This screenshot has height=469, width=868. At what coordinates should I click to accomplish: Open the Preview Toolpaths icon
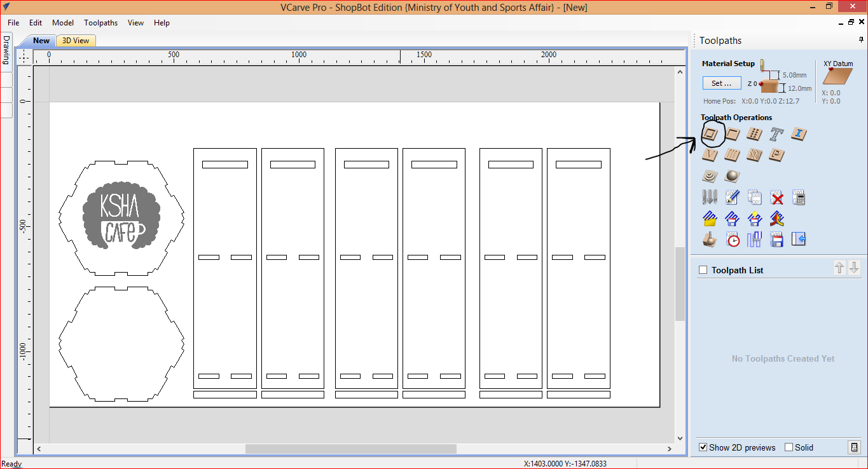710,240
